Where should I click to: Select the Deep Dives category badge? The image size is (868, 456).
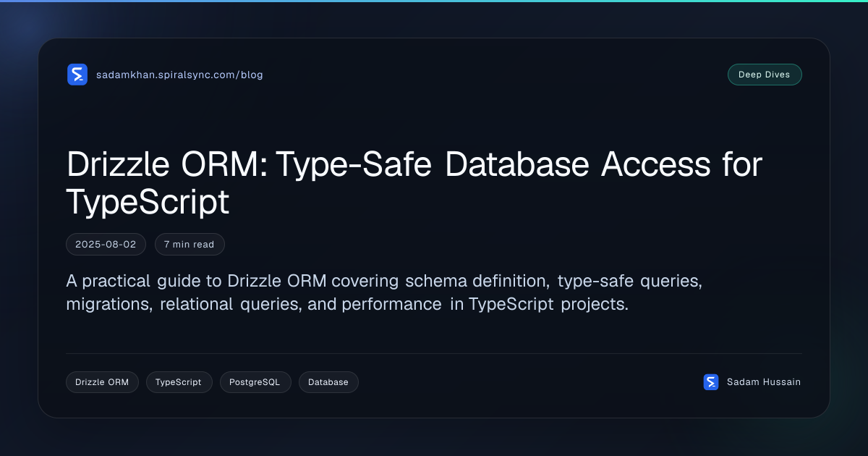click(x=765, y=75)
